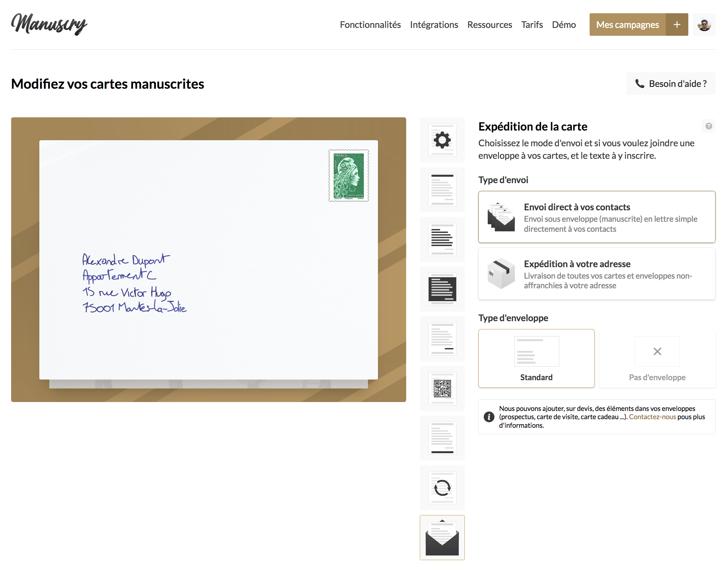Screen dimensions: 728x568
Task: Select the Envoi direct à vos contacts option
Action: coord(596,217)
